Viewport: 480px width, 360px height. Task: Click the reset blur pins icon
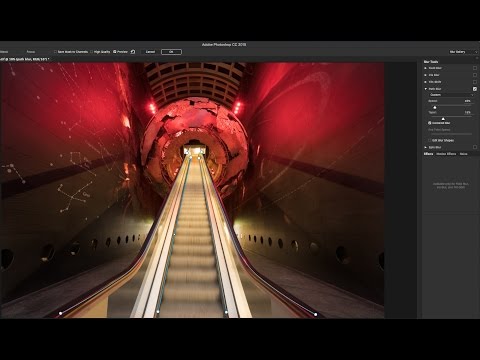133,52
